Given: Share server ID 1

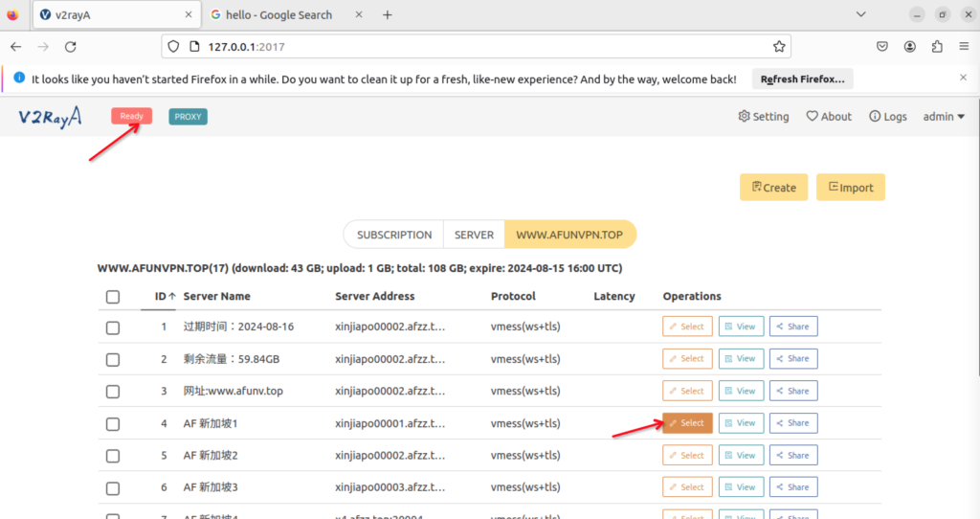Looking at the screenshot, I should point(793,327).
